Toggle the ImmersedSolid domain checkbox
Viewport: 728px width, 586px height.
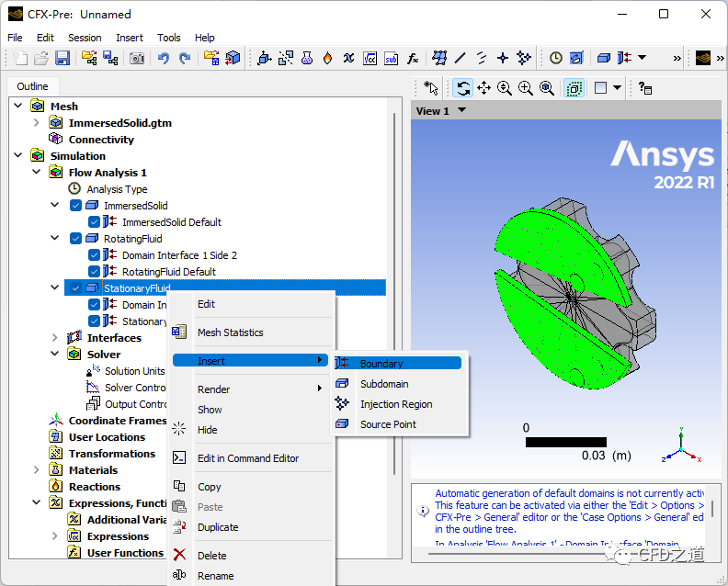coord(75,206)
